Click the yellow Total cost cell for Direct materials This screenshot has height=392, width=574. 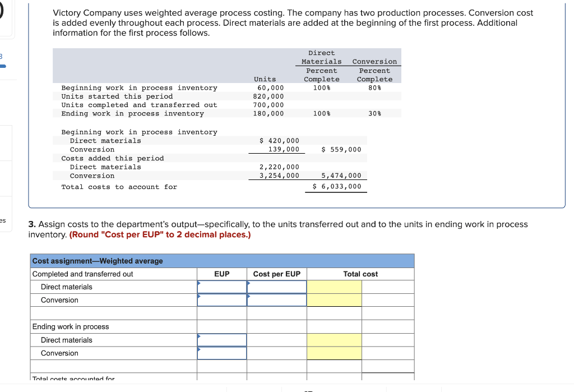pos(334,287)
